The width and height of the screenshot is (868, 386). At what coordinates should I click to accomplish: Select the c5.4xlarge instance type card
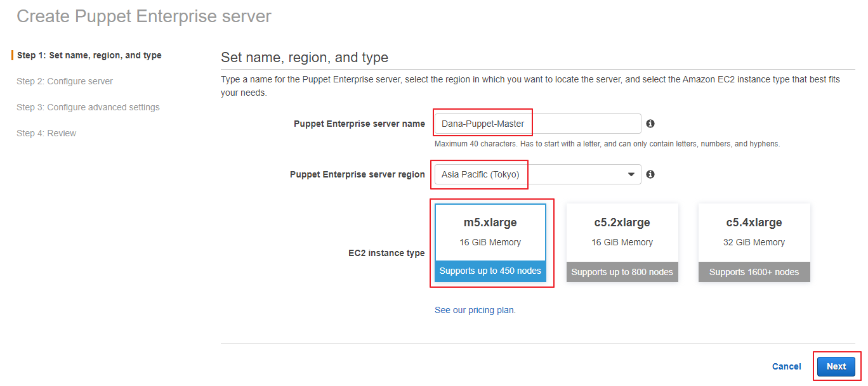pos(754,243)
